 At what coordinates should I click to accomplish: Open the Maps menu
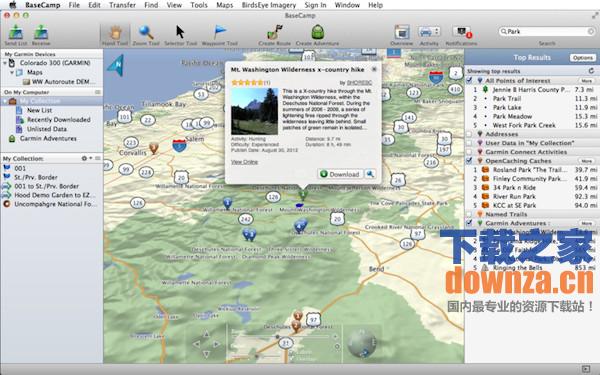[x=225, y=5]
